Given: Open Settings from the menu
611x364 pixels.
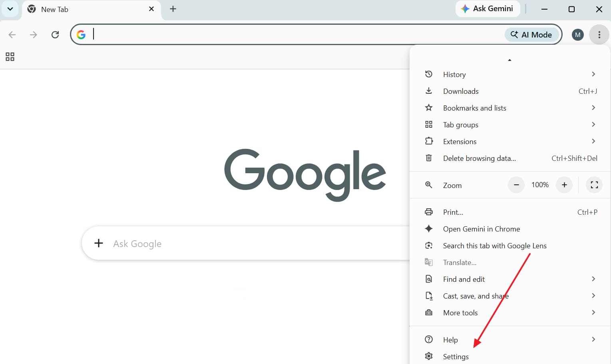Looking at the screenshot, I should coord(510,356).
